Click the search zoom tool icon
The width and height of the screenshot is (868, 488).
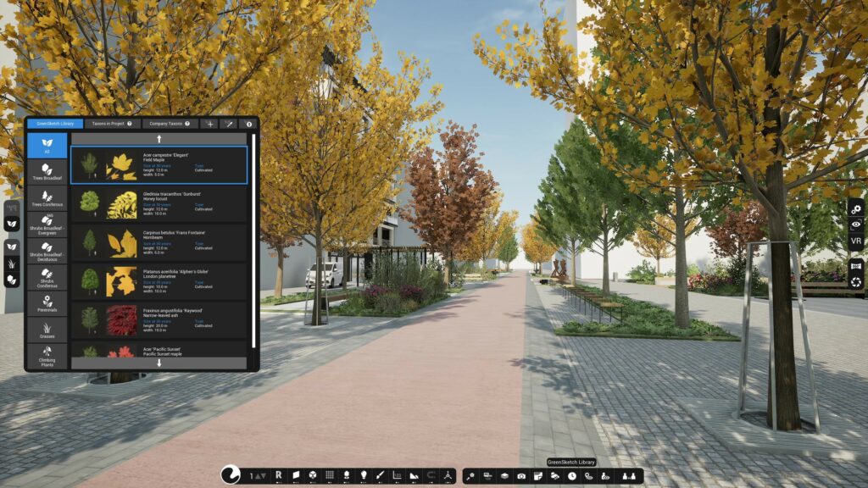click(470, 476)
